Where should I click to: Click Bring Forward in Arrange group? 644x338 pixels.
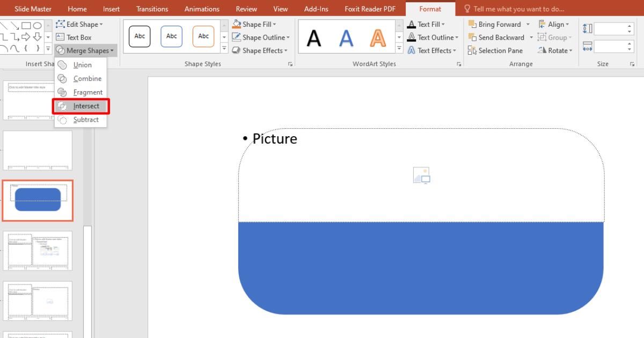(496, 24)
